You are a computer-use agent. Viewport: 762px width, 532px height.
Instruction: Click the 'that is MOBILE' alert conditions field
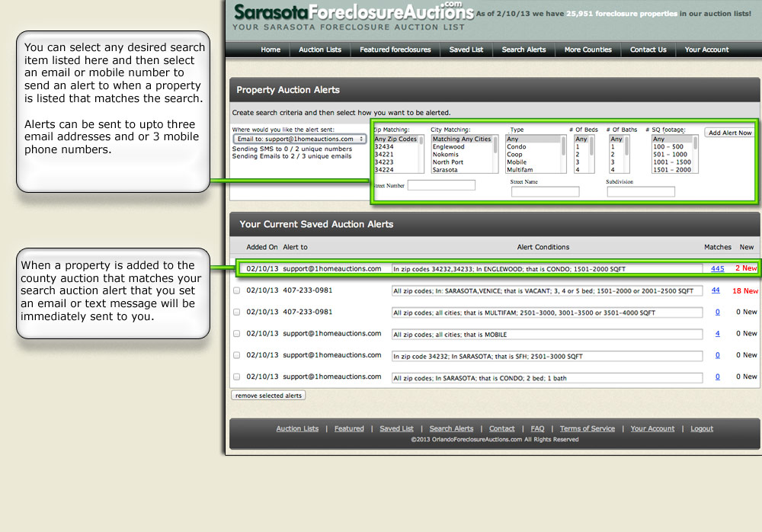(547, 335)
